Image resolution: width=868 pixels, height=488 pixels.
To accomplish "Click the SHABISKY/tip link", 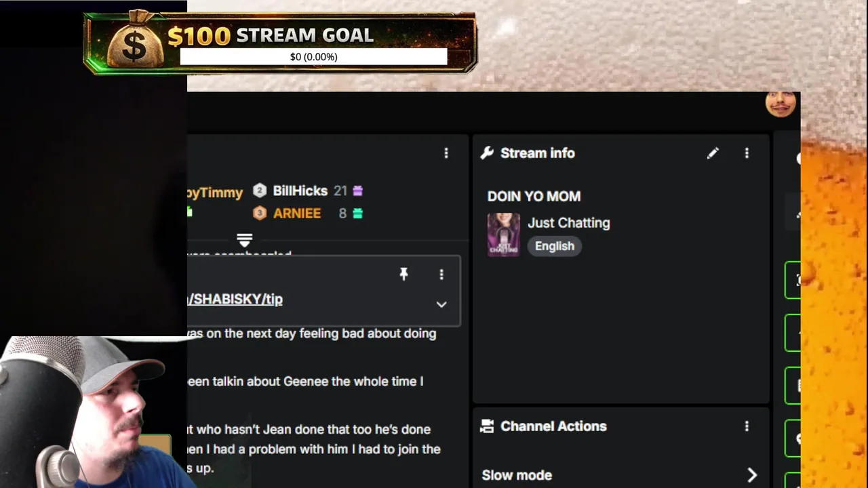I will tap(235, 299).
